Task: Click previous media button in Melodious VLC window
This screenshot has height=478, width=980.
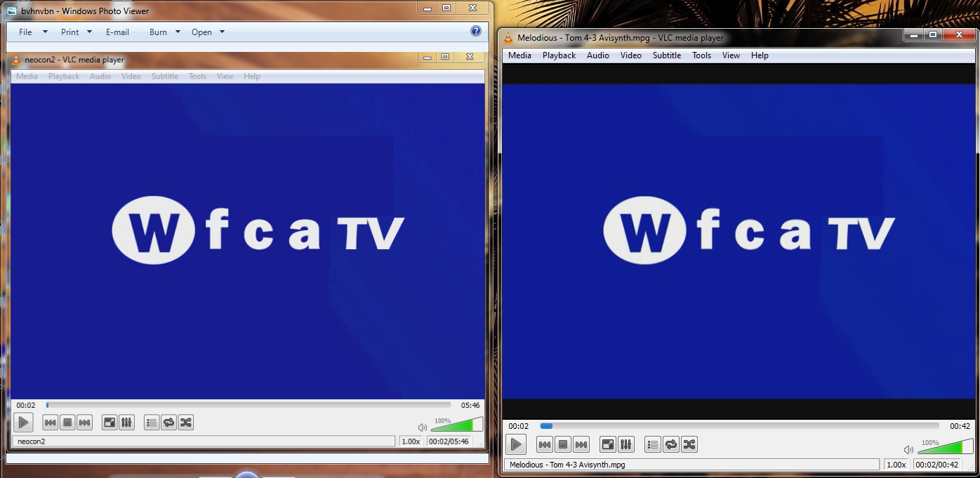Action: tap(545, 444)
